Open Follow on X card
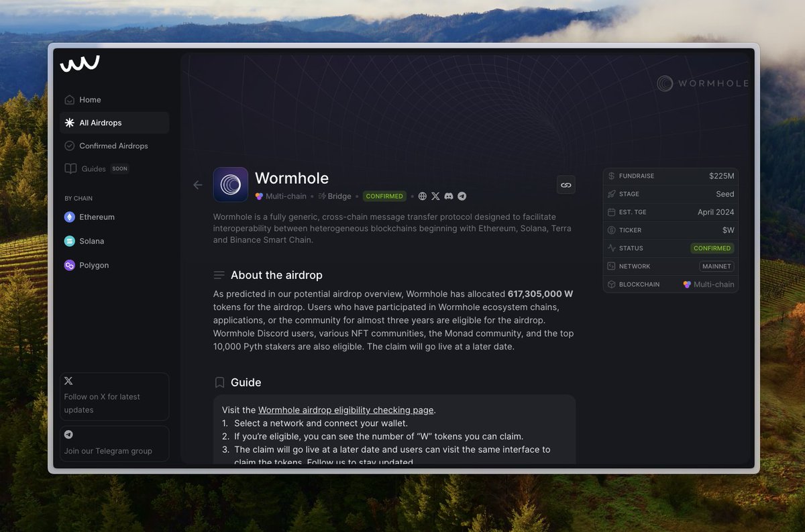This screenshot has width=805, height=532. click(x=114, y=396)
